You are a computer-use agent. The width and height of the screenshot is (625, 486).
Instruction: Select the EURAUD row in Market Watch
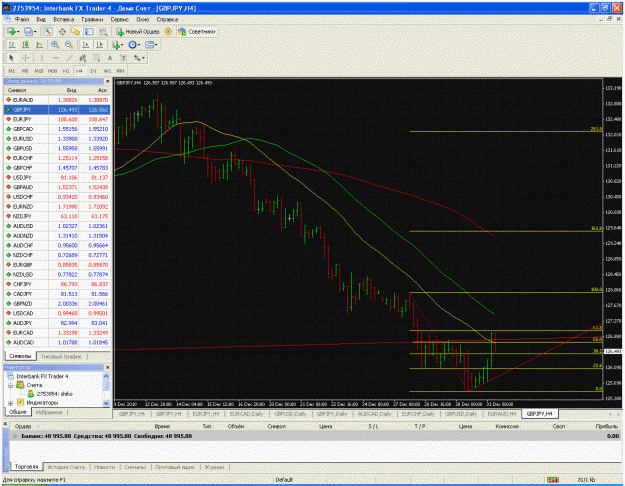(x=57, y=100)
